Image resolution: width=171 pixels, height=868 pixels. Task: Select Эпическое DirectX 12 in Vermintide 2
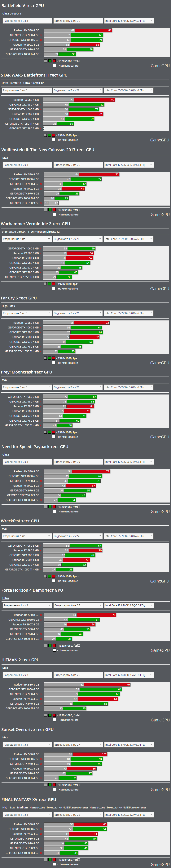[x=45, y=232]
